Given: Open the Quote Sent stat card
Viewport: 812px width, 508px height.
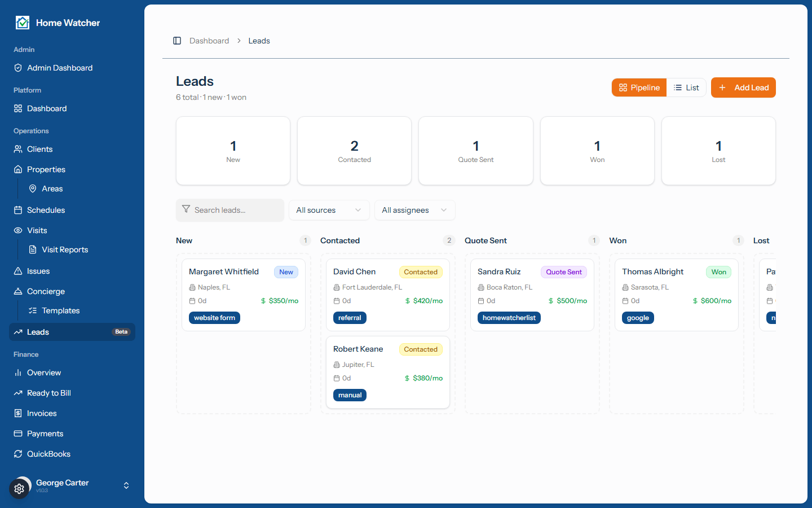Looking at the screenshot, I should [476, 151].
